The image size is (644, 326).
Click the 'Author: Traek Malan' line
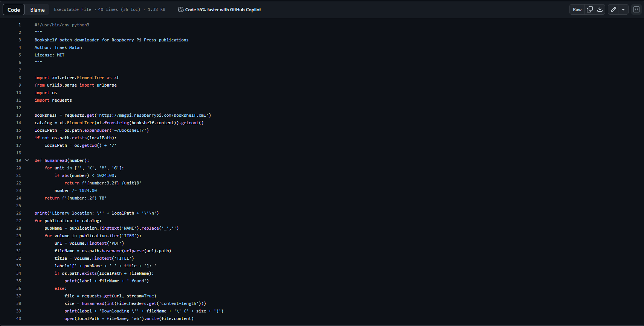(x=58, y=47)
